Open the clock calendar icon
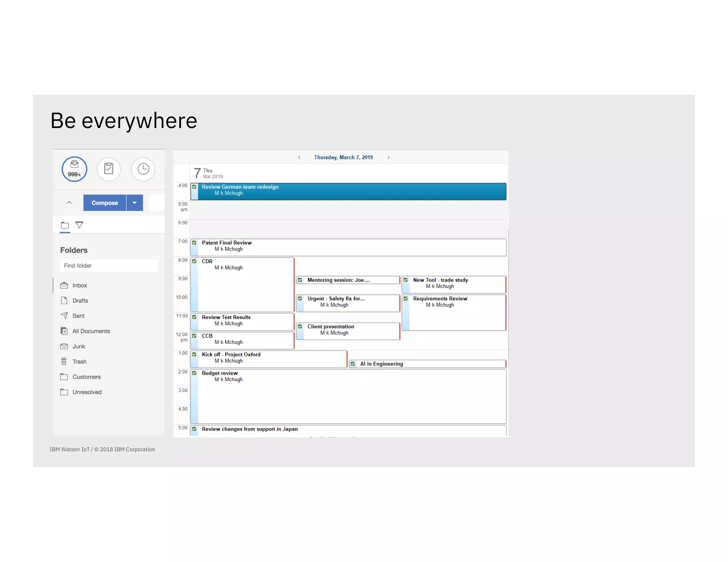The width and height of the screenshot is (728, 562). 143,169
